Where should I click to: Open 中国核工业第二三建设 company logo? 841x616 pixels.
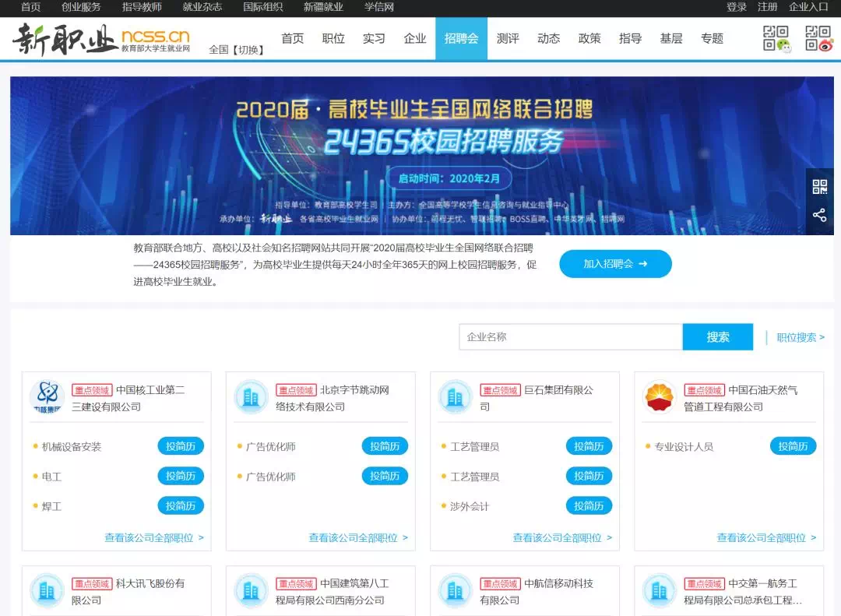pyautogui.click(x=48, y=398)
